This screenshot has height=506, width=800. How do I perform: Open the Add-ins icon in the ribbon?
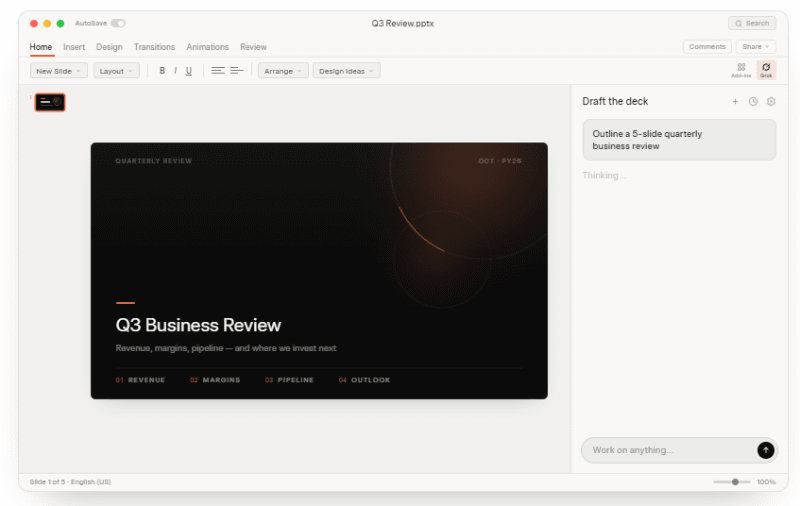[741, 70]
